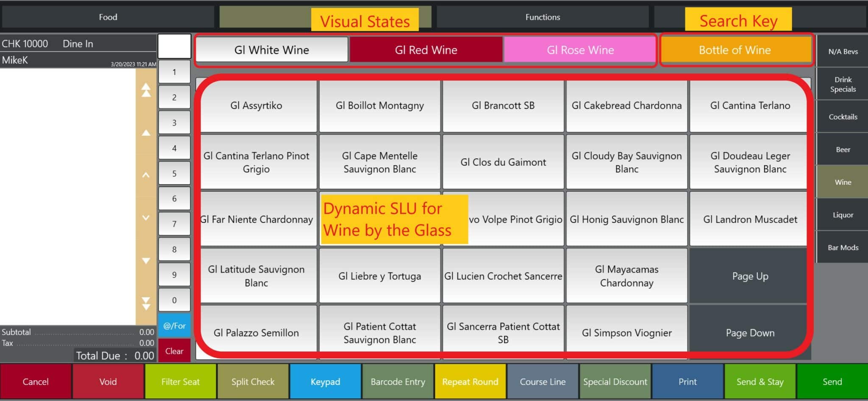Page up check list with solid up arrow
The width and height of the screenshot is (868, 401).
coord(146,133)
